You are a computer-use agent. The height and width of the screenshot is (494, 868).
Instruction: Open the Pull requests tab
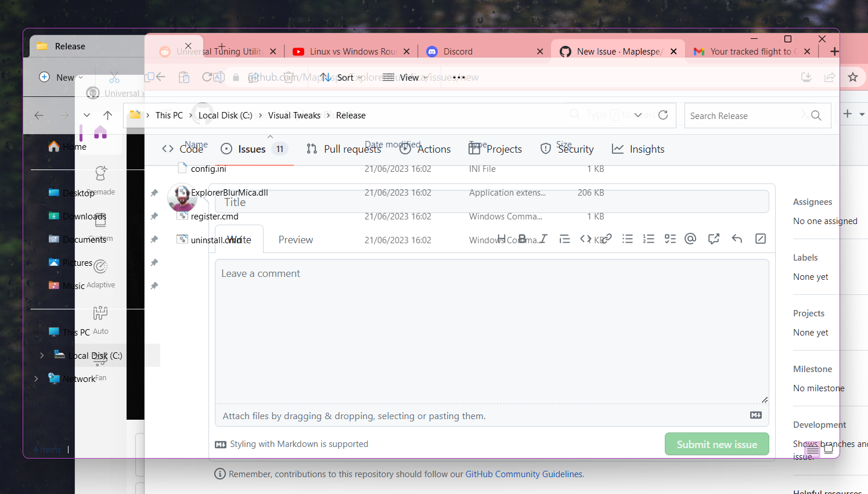(x=351, y=149)
